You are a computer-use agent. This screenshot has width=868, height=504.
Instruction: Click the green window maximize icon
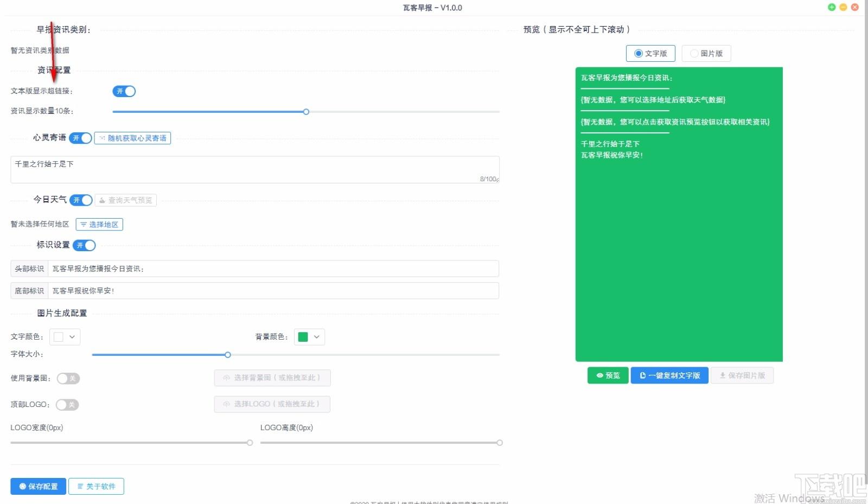pos(832,7)
